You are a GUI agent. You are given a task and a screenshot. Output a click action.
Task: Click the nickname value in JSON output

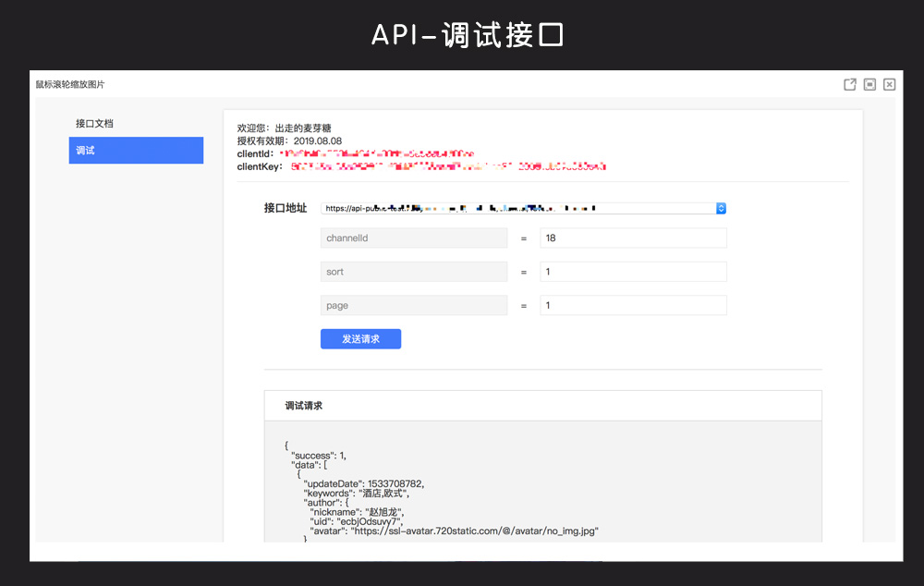coord(385,511)
